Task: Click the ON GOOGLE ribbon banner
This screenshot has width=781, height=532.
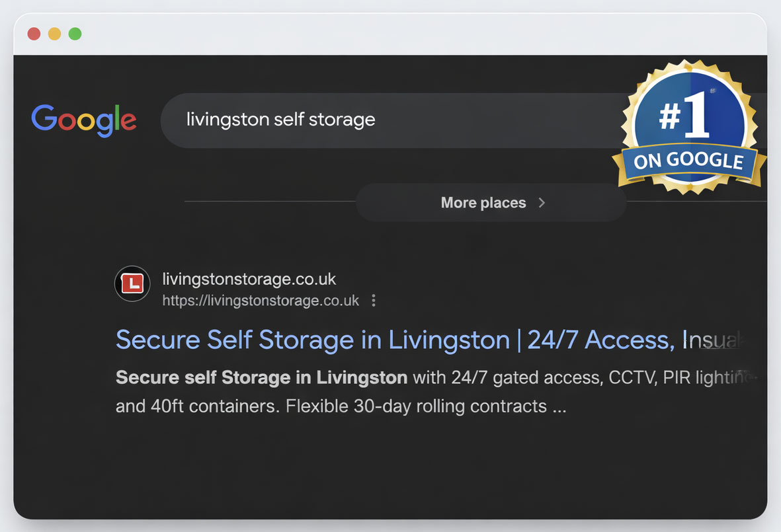Action: (x=688, y=161)
